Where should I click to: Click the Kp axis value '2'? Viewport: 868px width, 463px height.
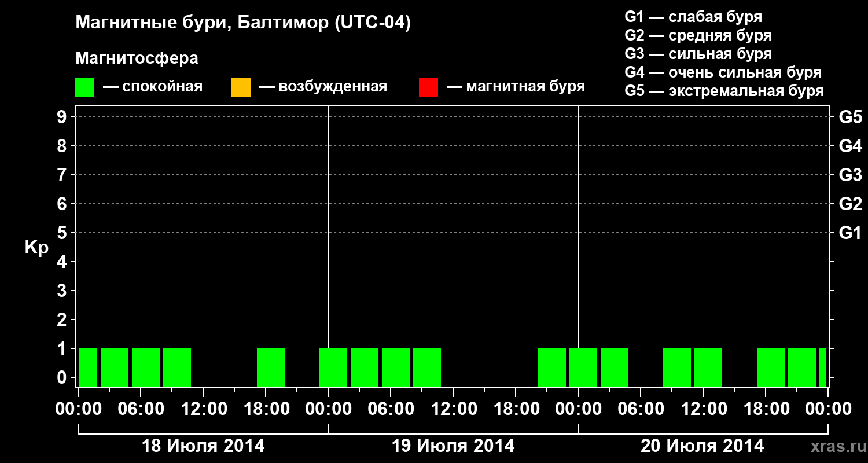[63, 319]
